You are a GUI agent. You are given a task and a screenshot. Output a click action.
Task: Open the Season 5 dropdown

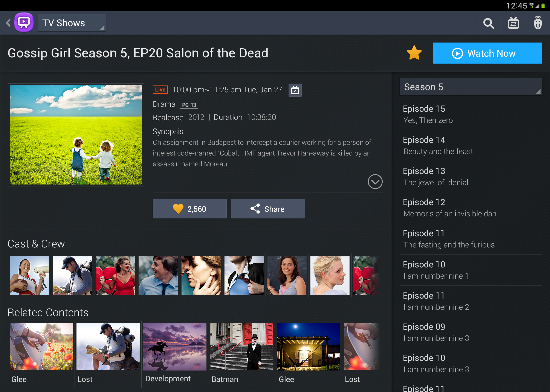(x=471, y=87)
